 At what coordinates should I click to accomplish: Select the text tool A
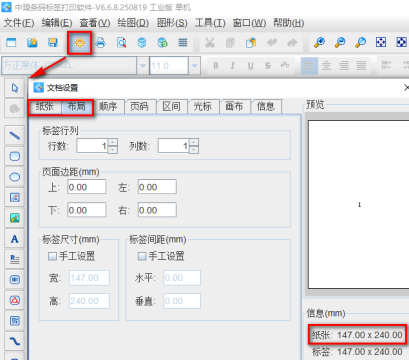(15, 239)
